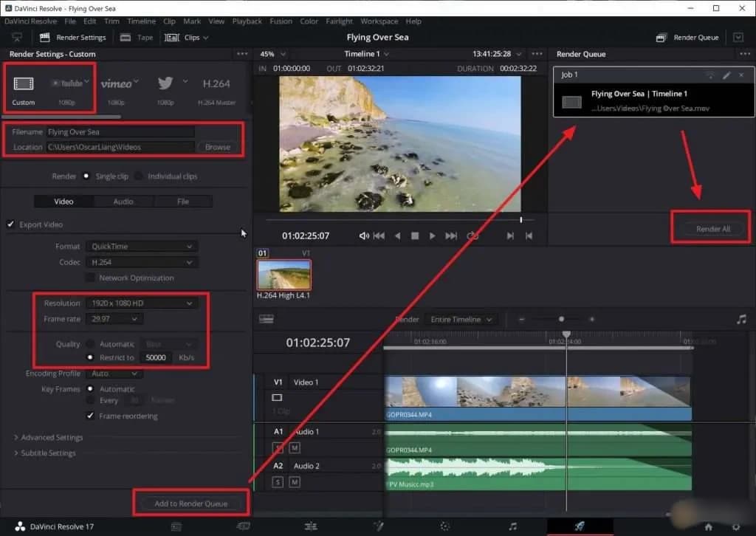The height and width of the screenshot is (536, 756).
Task: Select Restrict to quality radio button
Action: [90, 357]
